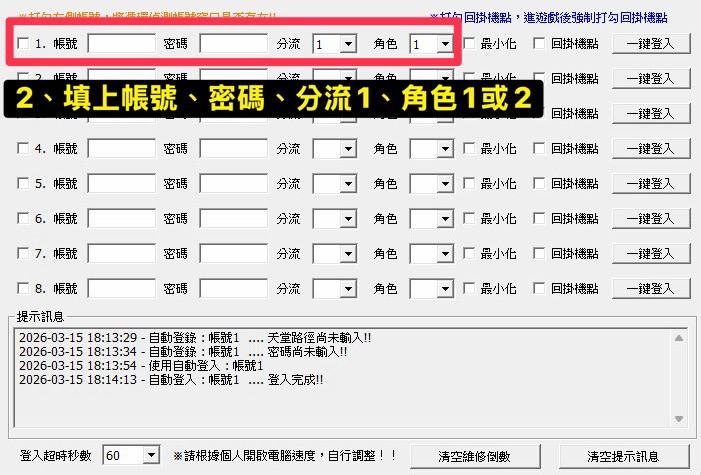This screenshot has height=475, width=701.
Task: Click the 清空提示訊息 button
Action: point(624,456)
